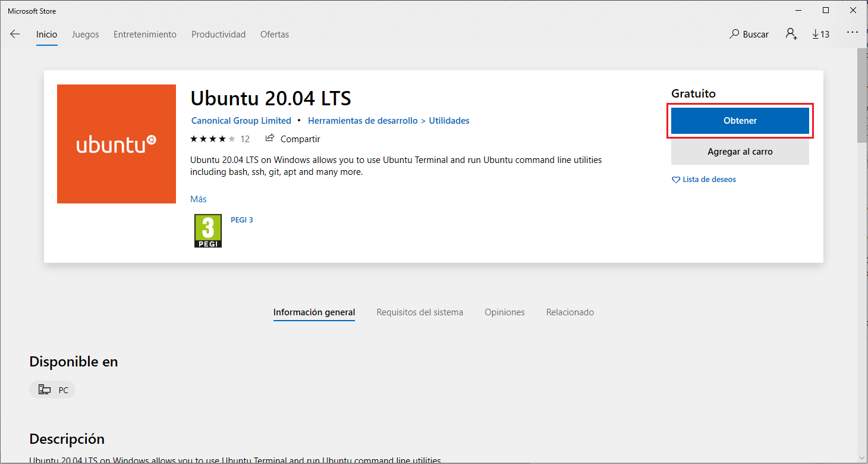Open downloads queue showing 13
The image size is (868, 464).
pos(820,35)
